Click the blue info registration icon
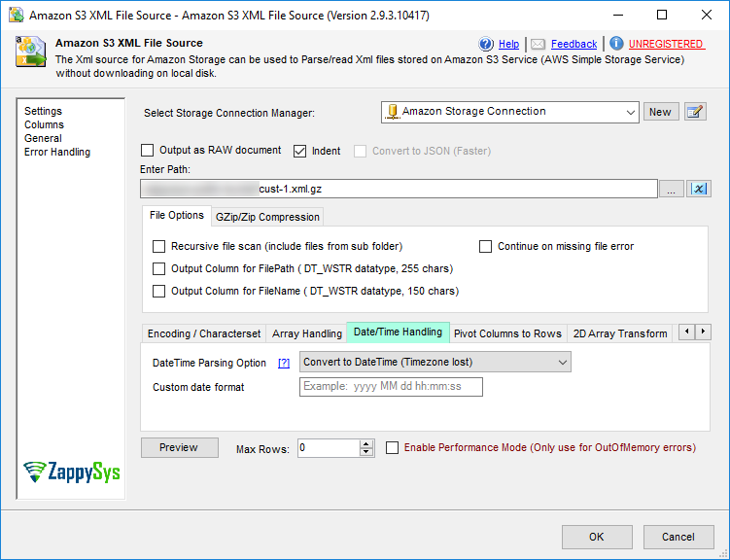The image size is (730, 560). [x=616, y=44]
